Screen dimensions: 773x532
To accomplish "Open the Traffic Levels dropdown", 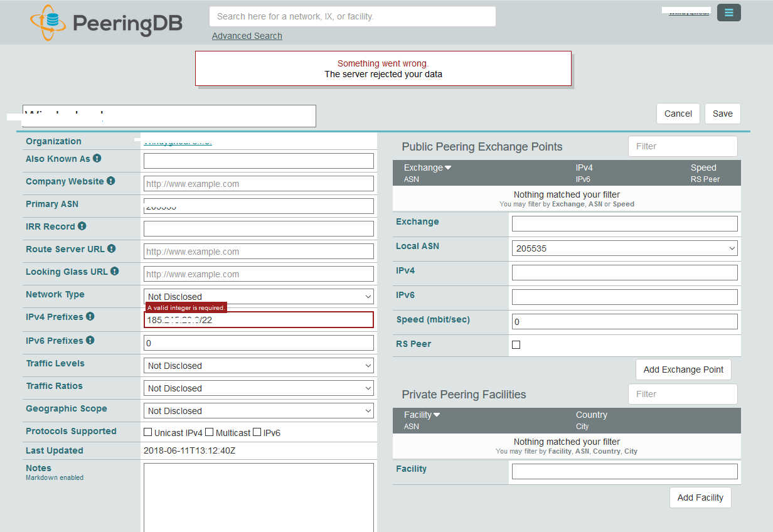I will pyautogui.click(x=259, y=366).
